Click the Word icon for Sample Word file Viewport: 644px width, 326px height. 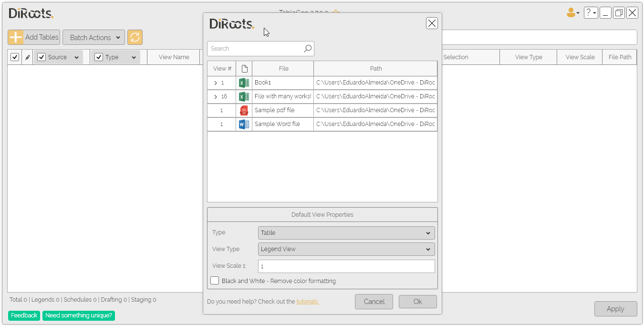pyautogui.click(x=244, y=124)
